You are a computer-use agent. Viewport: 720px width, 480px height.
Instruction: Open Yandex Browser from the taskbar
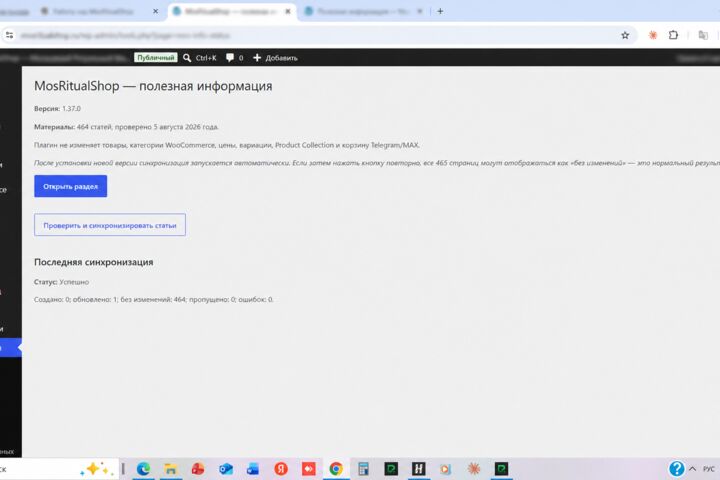tap(281, 469)
